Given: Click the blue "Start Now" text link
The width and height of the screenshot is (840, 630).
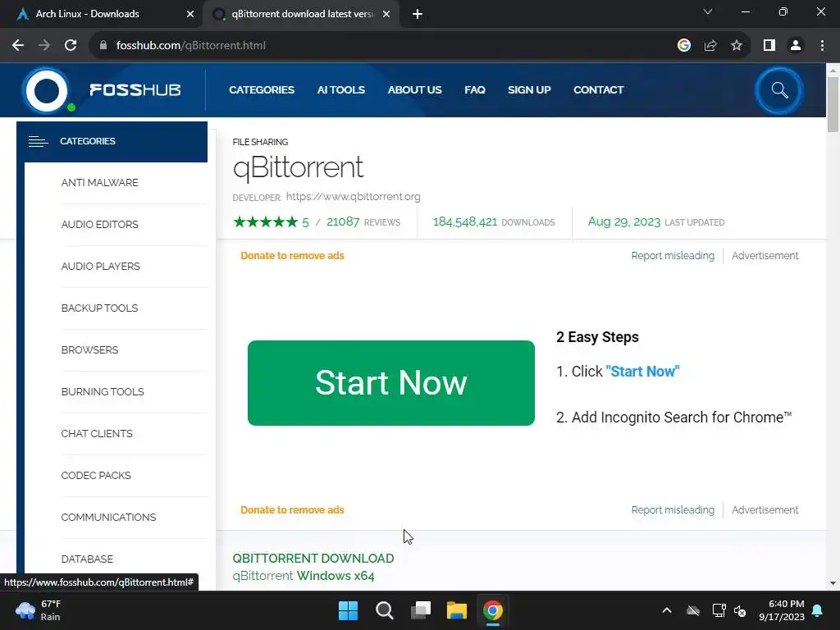Looking at the screenshot, I should (x=642, y=372).
